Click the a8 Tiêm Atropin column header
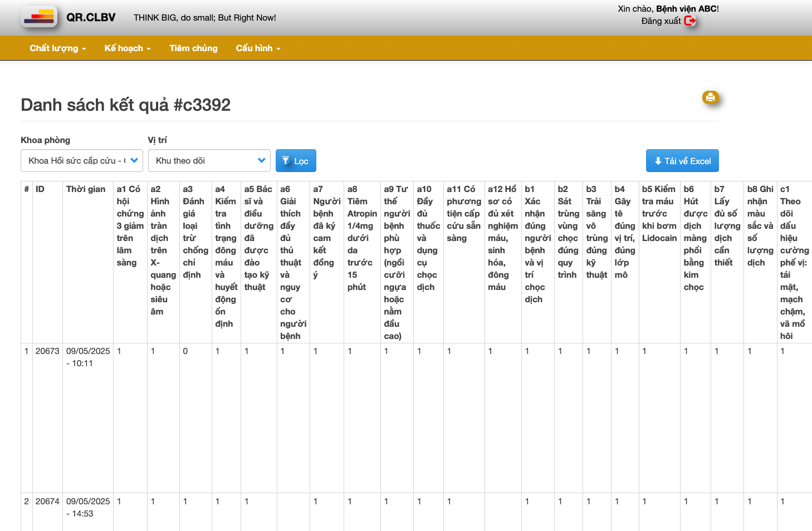812x531 pixels. (361, 238)
